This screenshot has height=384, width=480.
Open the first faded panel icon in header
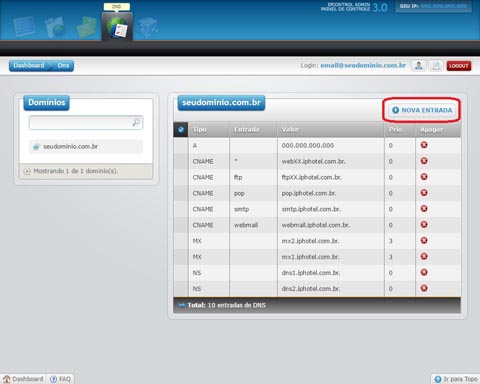[24, 27]
